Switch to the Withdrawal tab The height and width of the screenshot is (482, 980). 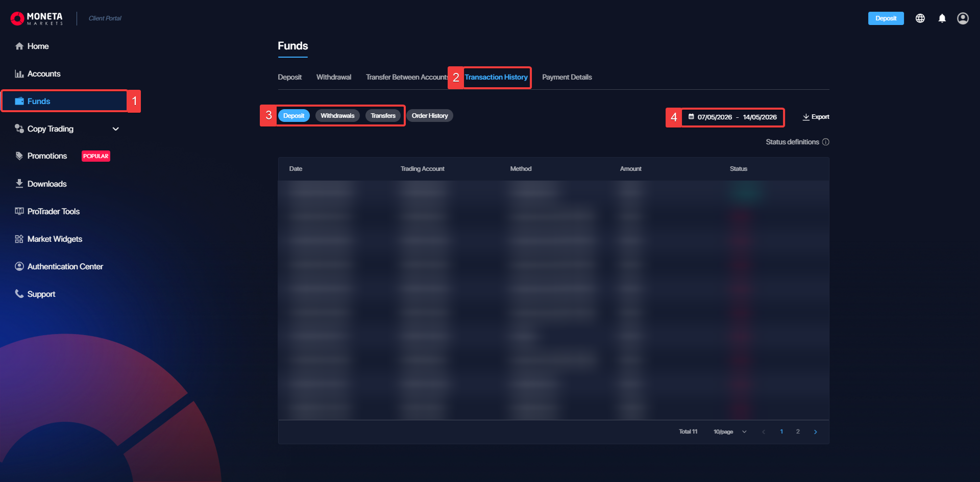(334, 77)
